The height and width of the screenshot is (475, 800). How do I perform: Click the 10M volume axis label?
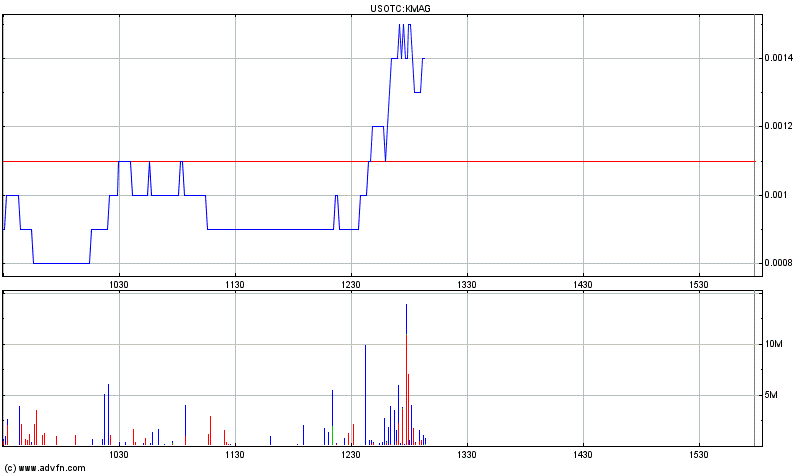(x=773, y=344)
